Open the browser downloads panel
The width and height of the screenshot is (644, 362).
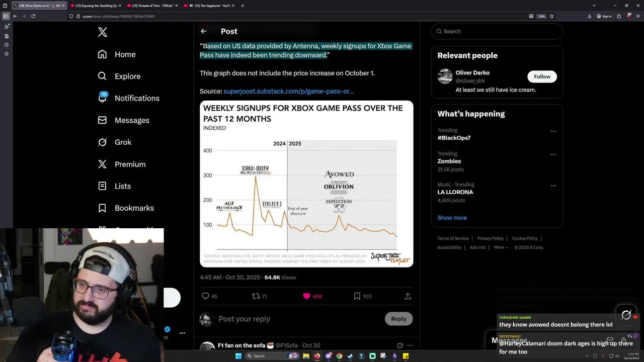point(589,16)
